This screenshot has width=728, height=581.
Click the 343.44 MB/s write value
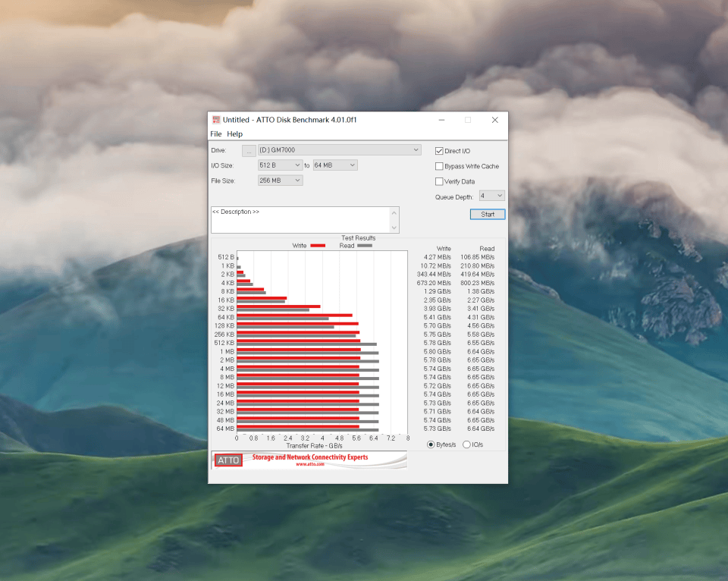[x=434, y=274]
